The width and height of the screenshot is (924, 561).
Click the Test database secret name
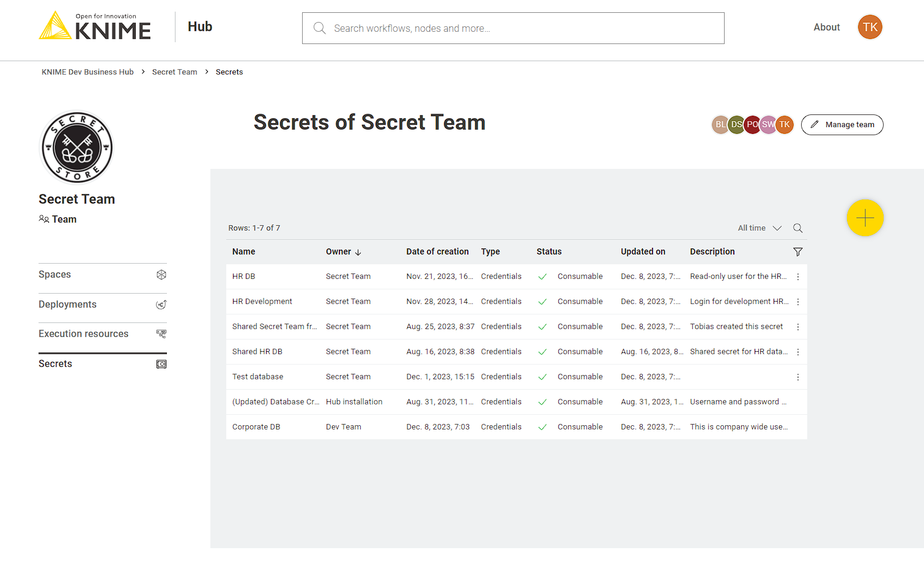[x=258, y=377]
